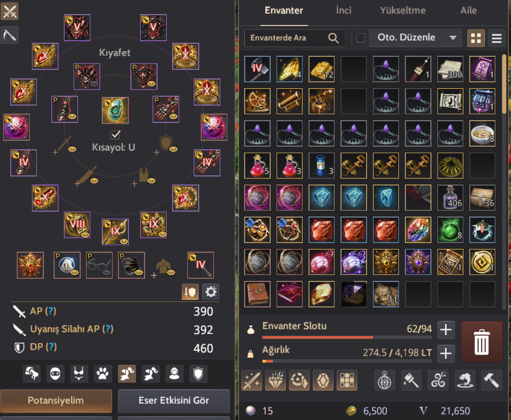
Task: Click the crossed swords icon at top left
Action: click(9, 11)
